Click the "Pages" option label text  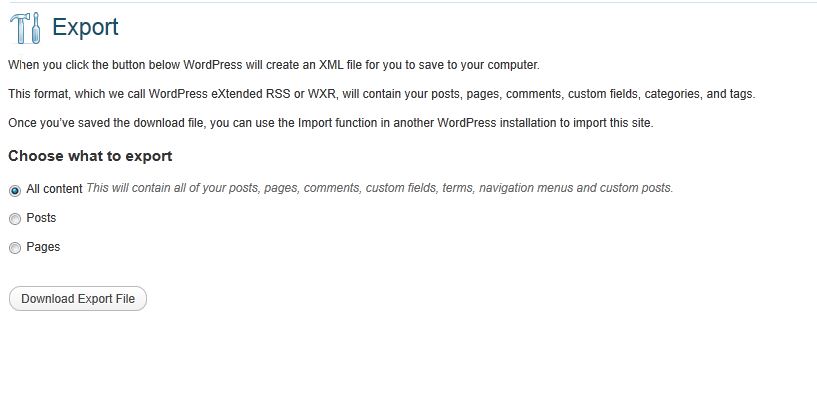coord(43,247)
